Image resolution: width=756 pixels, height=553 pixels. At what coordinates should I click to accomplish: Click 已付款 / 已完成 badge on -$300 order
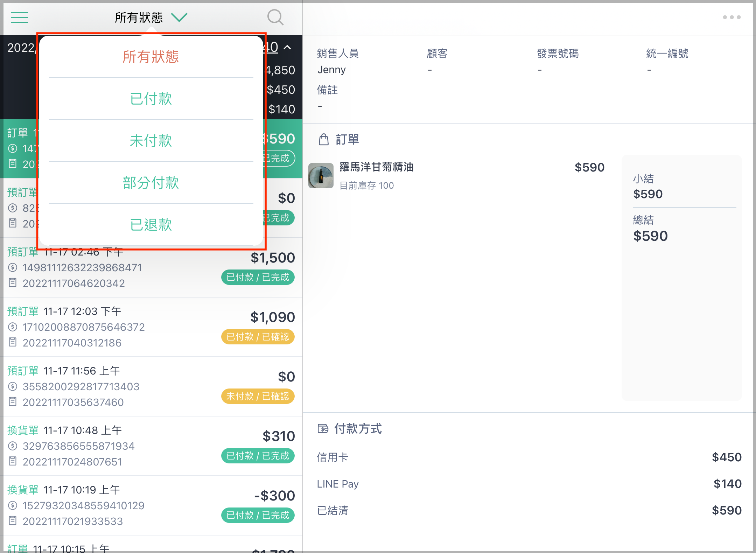(x=258, y=515)
